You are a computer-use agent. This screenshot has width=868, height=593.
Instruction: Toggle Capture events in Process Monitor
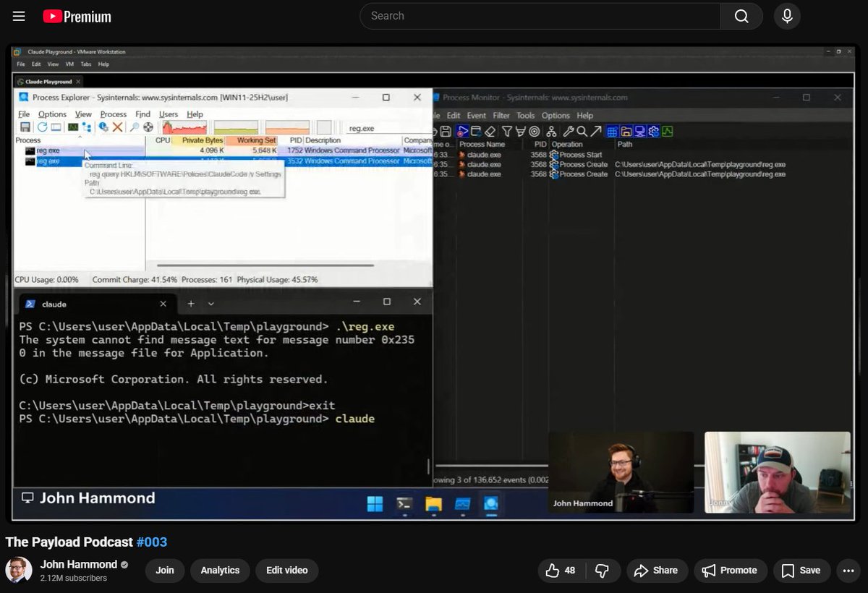[x=462, y=131]
